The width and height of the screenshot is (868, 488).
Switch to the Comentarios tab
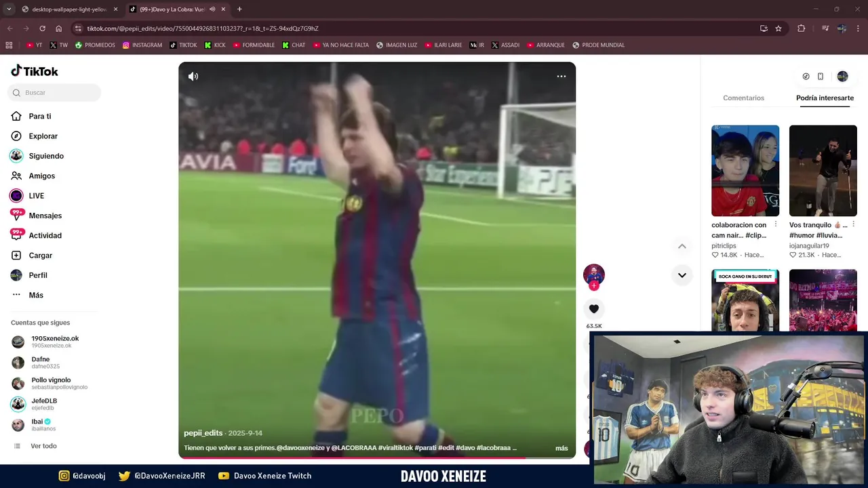(x=743, y=98)
